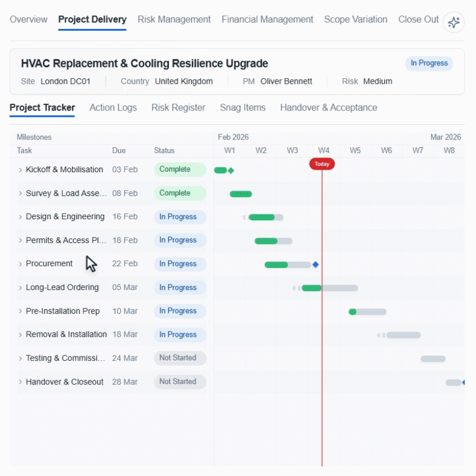
Task: Select the Snag Items sub-tab
Action: point(243,108)
